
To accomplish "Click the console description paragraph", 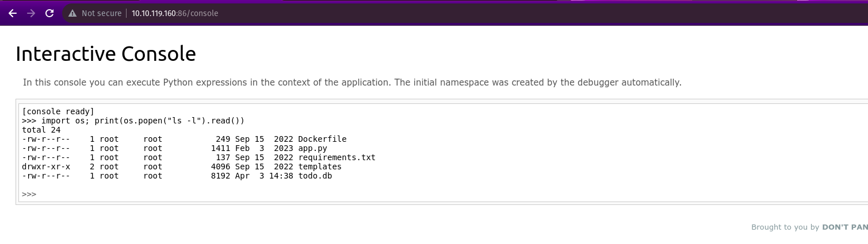I will (352, 83).
